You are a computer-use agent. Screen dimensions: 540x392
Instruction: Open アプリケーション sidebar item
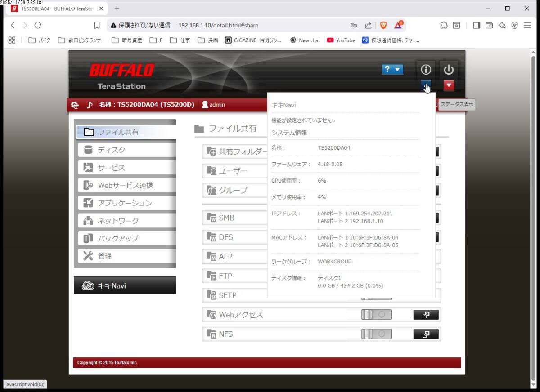[127, 203]
